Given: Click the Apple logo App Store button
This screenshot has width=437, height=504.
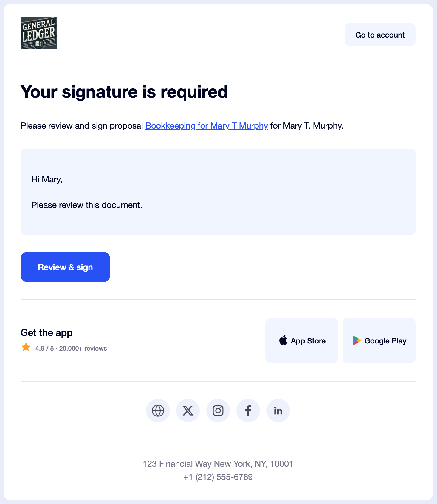Looking at the screenshot, I should 302,340.
